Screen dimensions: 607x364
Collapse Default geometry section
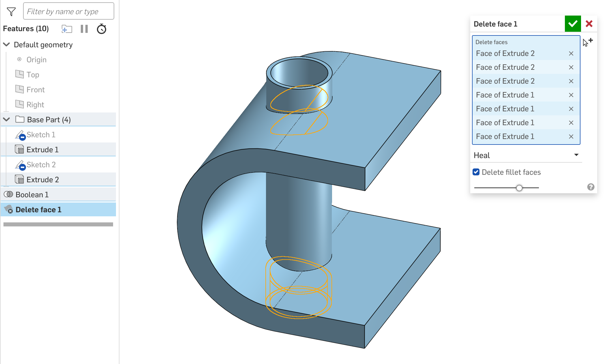(x=6, y=45)
